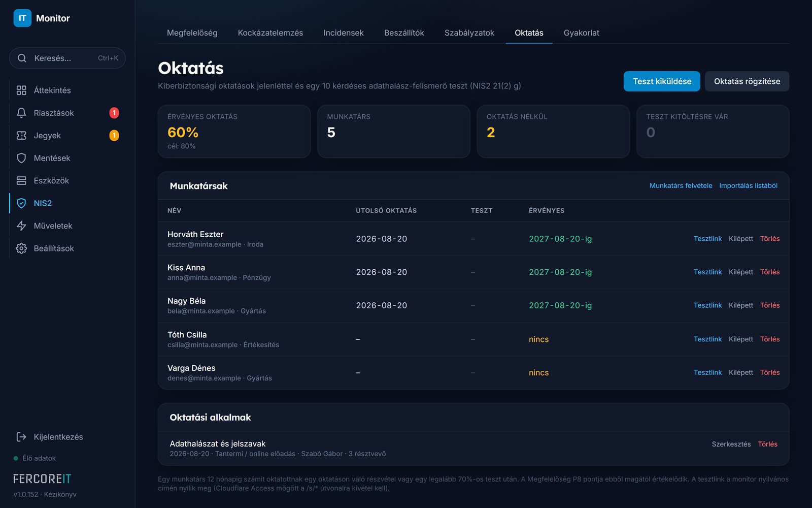Open the Kockázatelemzés tab

pos(270,33)
